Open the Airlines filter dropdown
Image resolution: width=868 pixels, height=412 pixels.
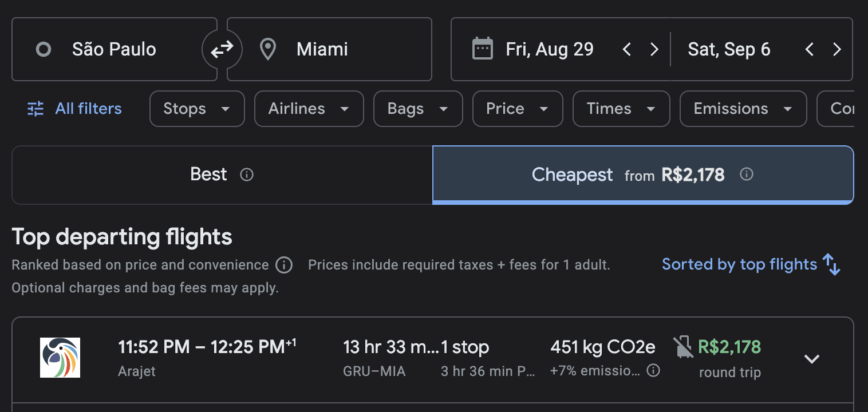click(309, 109)
